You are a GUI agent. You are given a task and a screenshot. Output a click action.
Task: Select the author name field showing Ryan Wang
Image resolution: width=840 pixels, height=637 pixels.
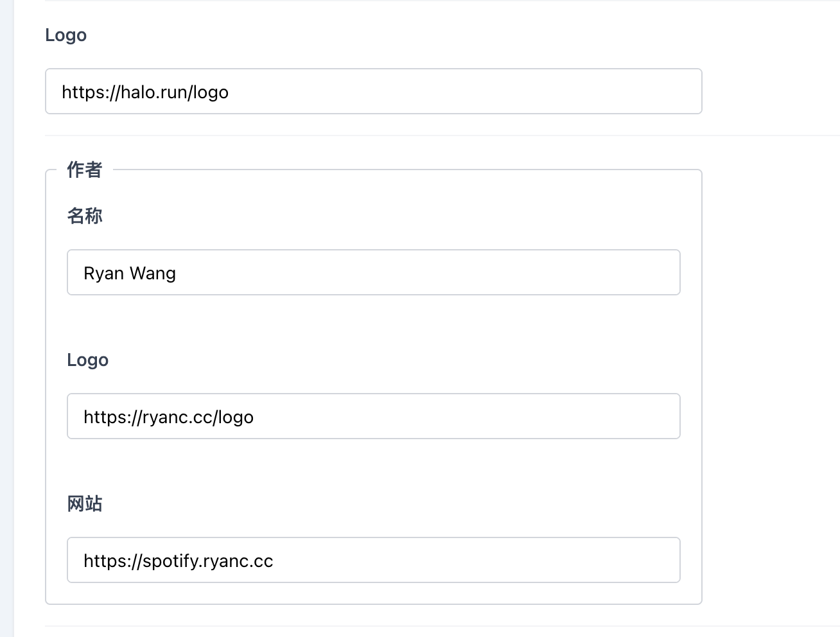point(372,272)
